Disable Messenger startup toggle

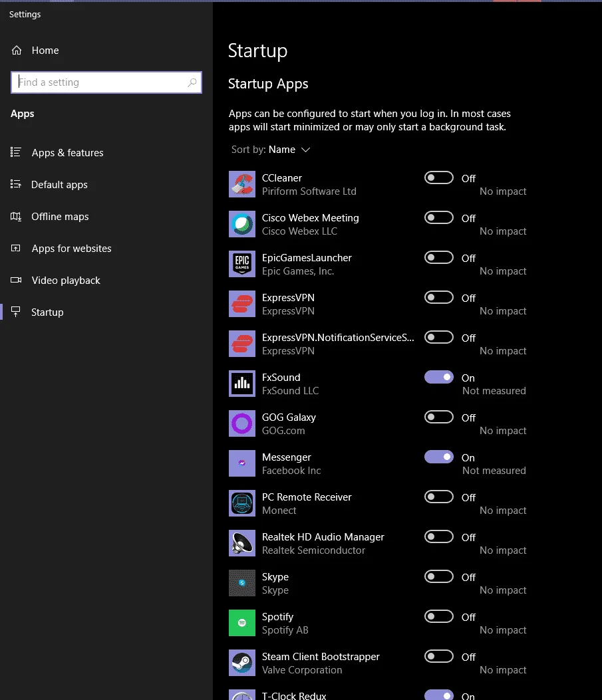click(x=438, y=457)
